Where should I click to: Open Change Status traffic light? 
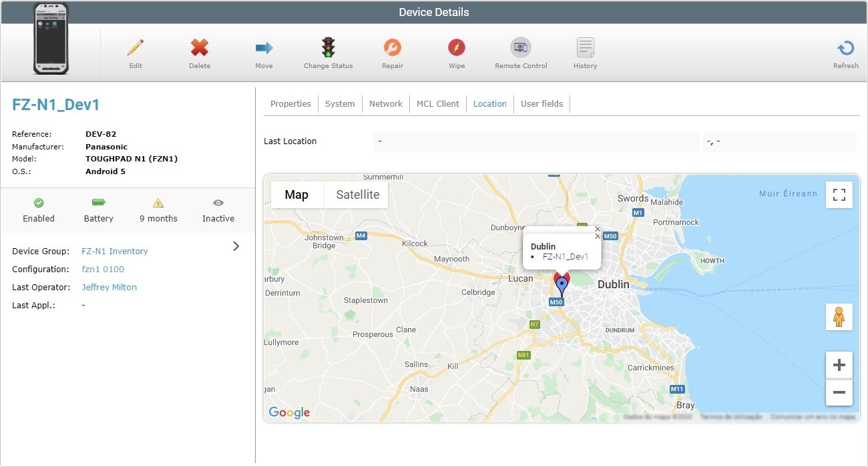(328, 48)
